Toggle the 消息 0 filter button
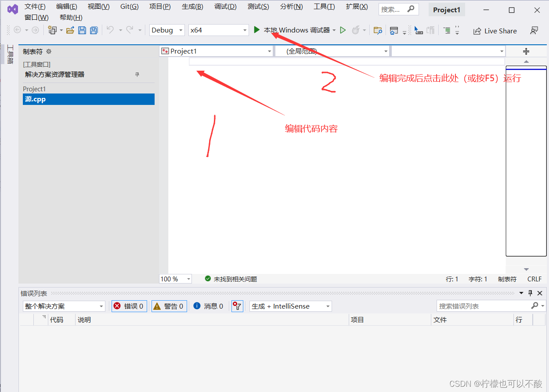Viewport: 549px width, 392px height. tap(208, 306)
